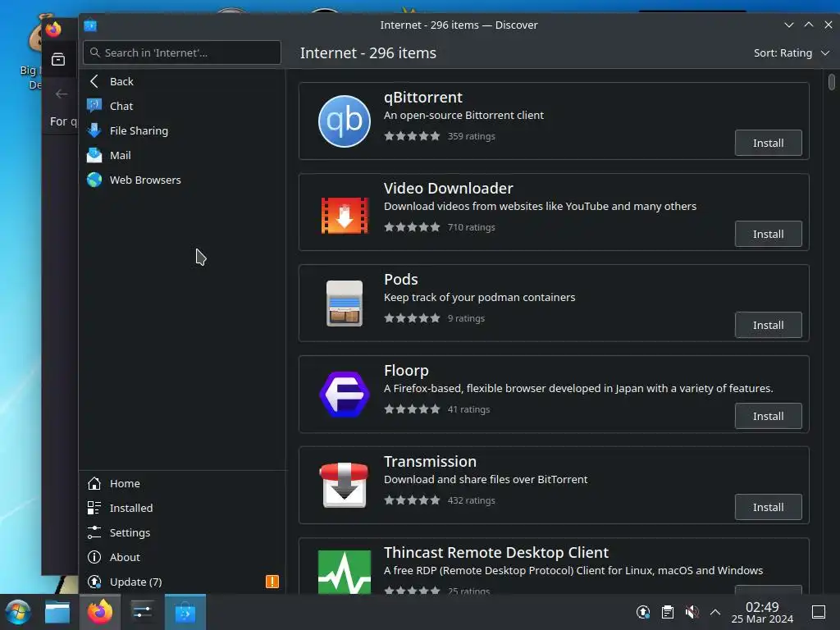The height and width of the screenshot is (630, 840).
Task: Open the Settings page in Discover
Action: [182, 532]
